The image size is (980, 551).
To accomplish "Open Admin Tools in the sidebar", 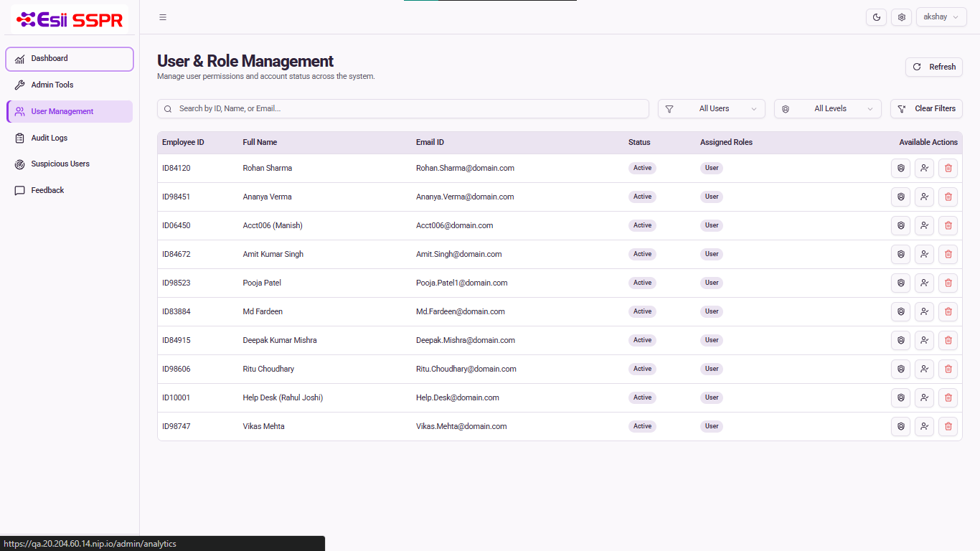I will [x=70, y=85].
